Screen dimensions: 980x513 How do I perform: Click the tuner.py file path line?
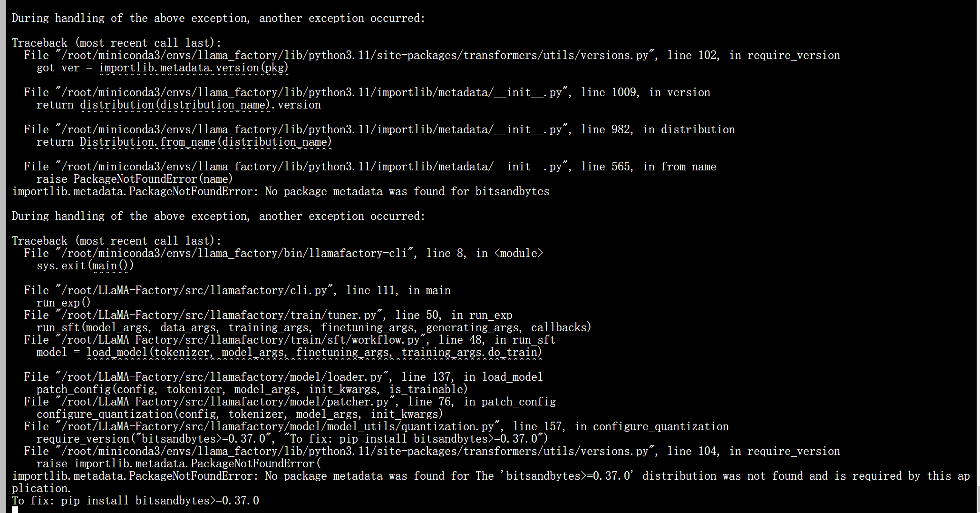pos(220,315)
